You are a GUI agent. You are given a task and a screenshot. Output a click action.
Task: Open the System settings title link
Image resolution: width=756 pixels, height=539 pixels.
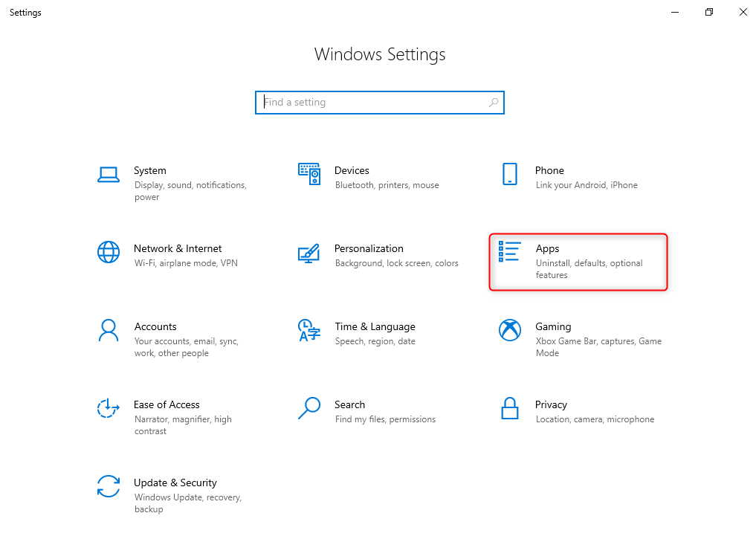(x=150, y=171)
